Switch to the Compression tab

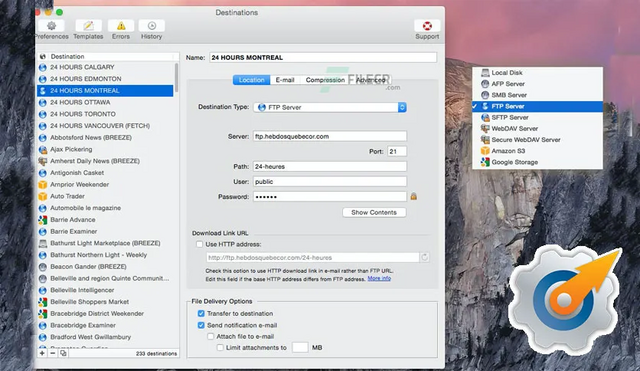(325, 80)
